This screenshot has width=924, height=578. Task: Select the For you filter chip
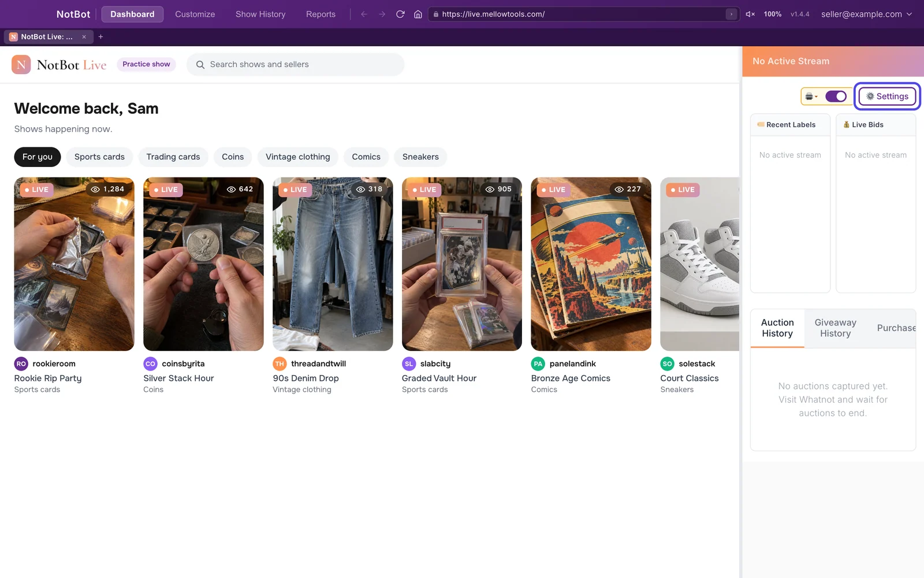tap(38, 157)
